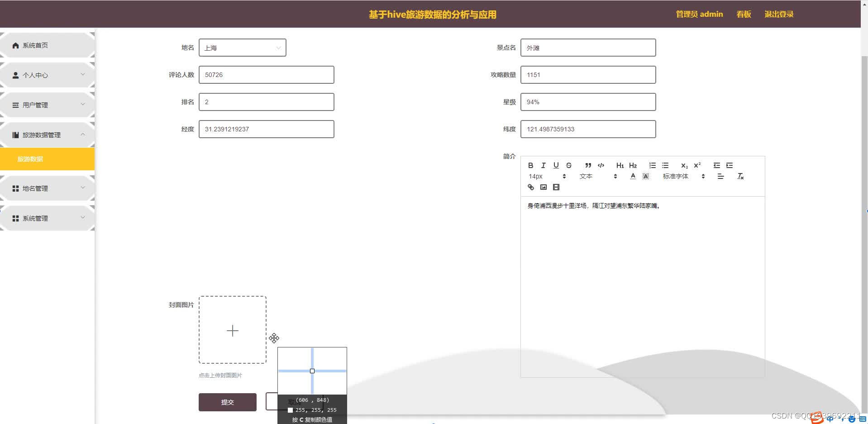This screenshot has width=868, height=424.
Task: Clear text formatting in the editor
Action: pyautogui.click(x=740, y=176)
